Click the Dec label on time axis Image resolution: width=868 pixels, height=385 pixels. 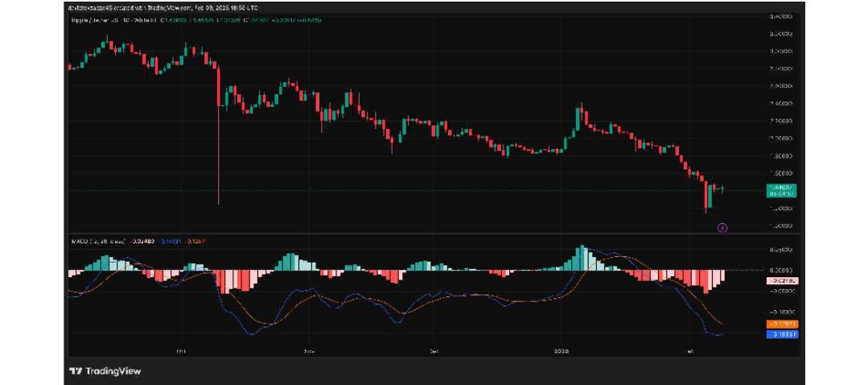(434, 351)
